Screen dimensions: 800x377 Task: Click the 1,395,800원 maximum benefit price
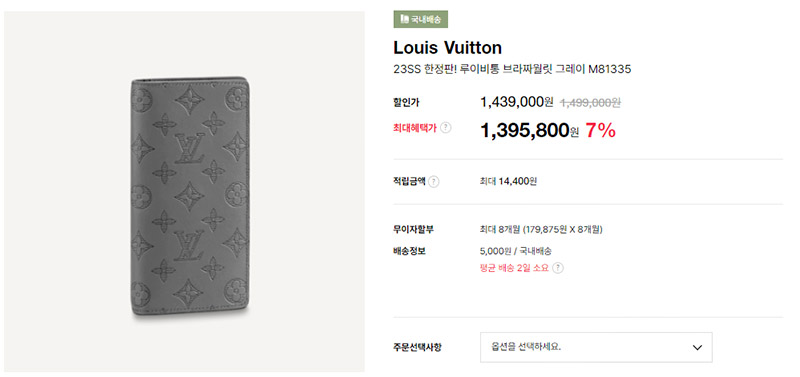530,131
